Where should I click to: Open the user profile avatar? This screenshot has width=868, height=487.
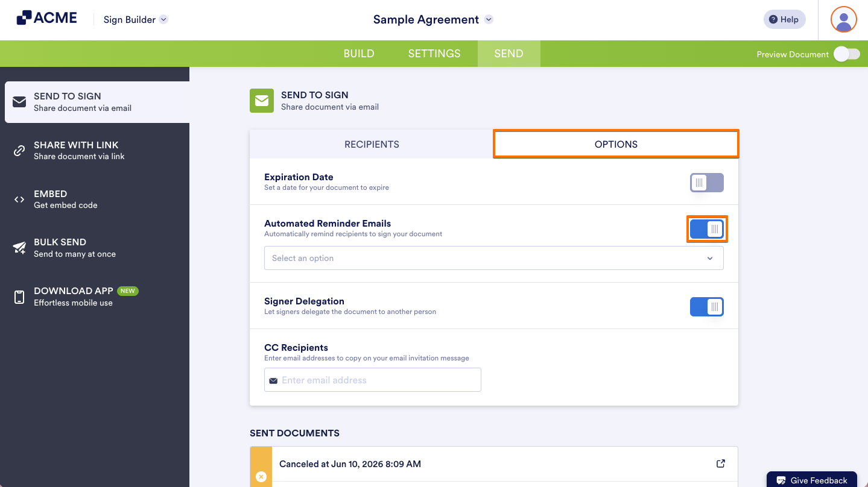843,19
